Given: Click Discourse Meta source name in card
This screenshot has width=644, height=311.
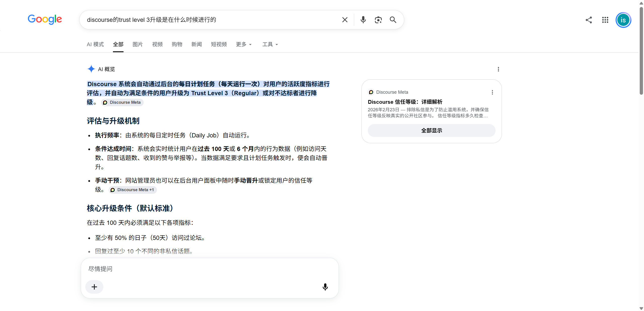Looking at the screenshot, I should pyautogui.click(x=392, y=92).
